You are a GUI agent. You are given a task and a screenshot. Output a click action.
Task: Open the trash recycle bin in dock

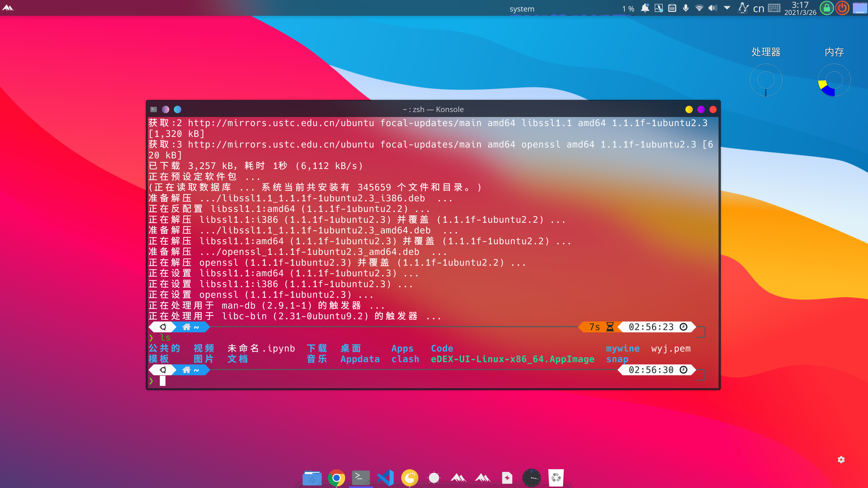click(556, 478)
